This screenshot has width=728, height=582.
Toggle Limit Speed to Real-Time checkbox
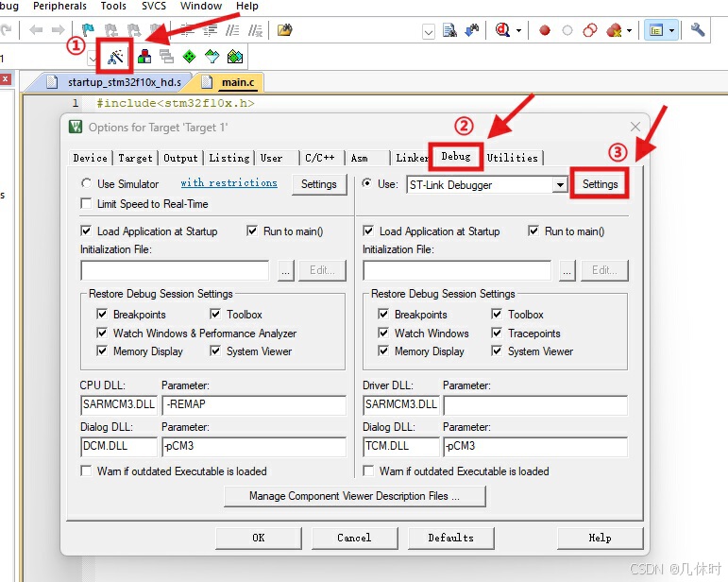click(86, 203)
